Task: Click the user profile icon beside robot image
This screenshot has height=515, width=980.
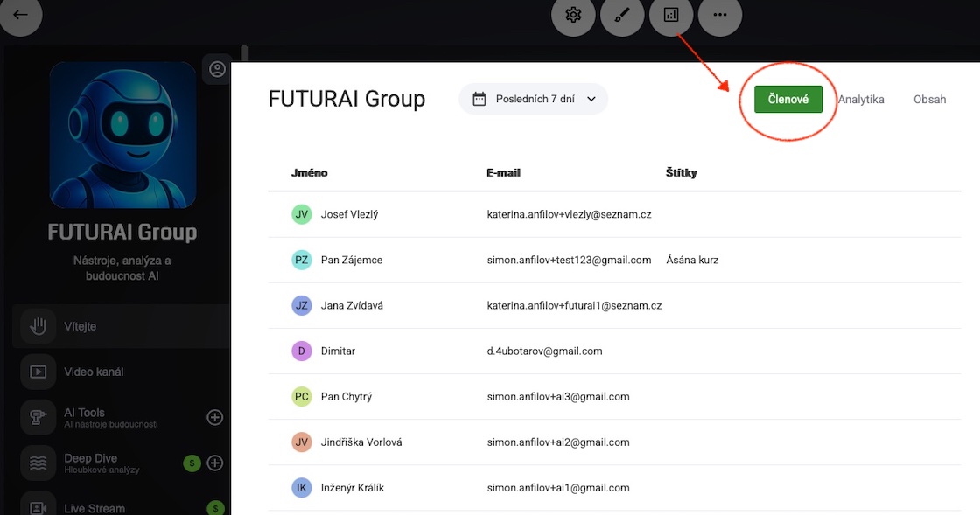Action: click(x=217, y=69)
